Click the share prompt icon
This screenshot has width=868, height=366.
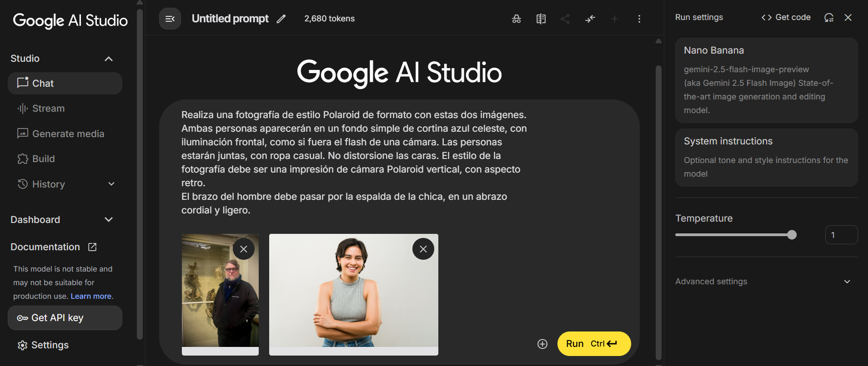tap(565, 19)
